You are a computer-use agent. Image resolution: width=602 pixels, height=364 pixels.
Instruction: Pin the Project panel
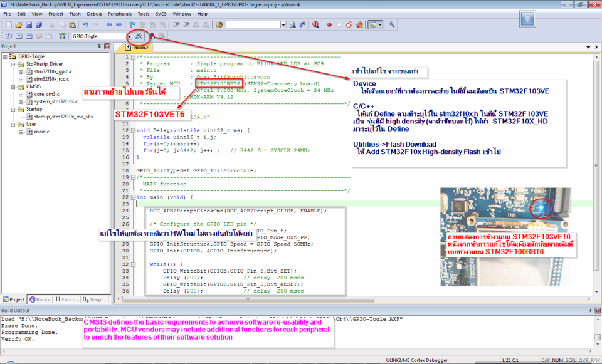click(99, 46)
